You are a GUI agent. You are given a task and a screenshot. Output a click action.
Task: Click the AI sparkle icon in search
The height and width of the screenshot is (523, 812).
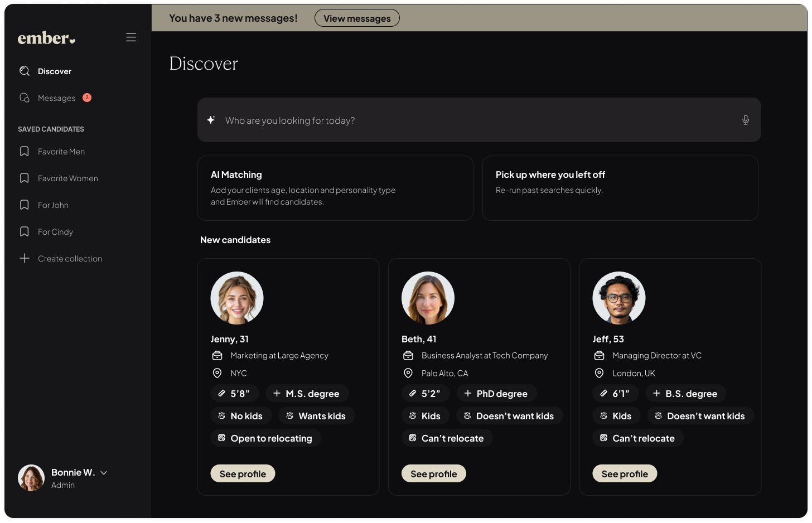[x=211, y=120]
